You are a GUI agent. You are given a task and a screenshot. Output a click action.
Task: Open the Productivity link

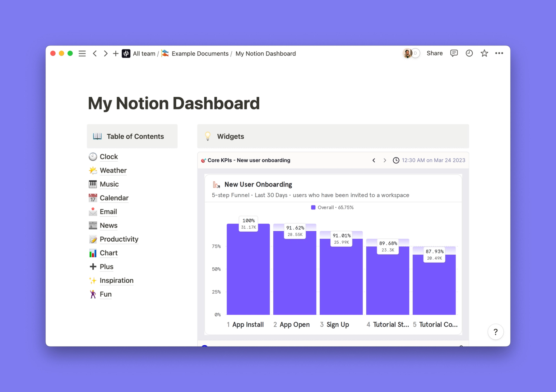pos(119,239)
